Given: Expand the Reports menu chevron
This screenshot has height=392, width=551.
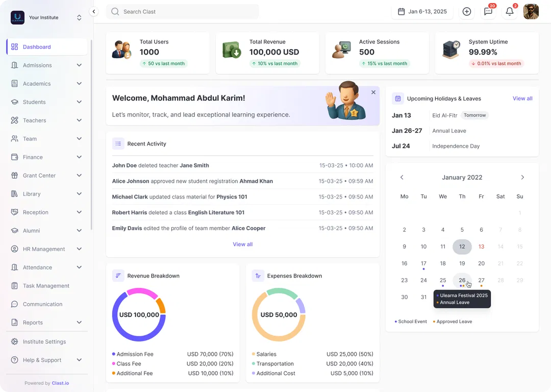Looking at the screenshot, I should click(x=79, y=323).
